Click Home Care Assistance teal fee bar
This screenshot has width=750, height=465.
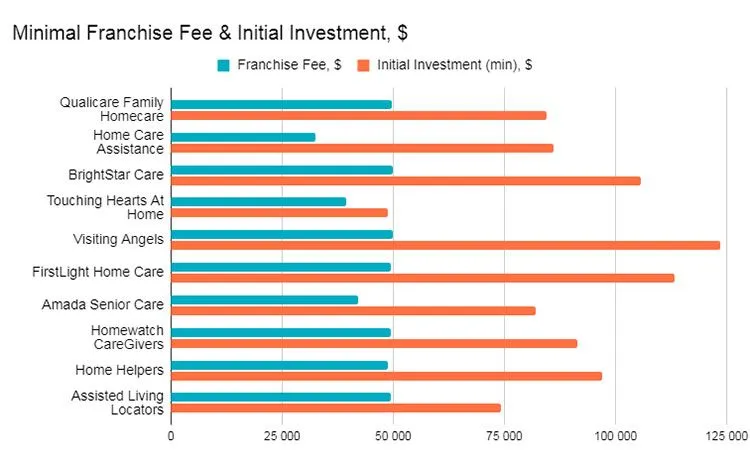(x=243, y=137)
